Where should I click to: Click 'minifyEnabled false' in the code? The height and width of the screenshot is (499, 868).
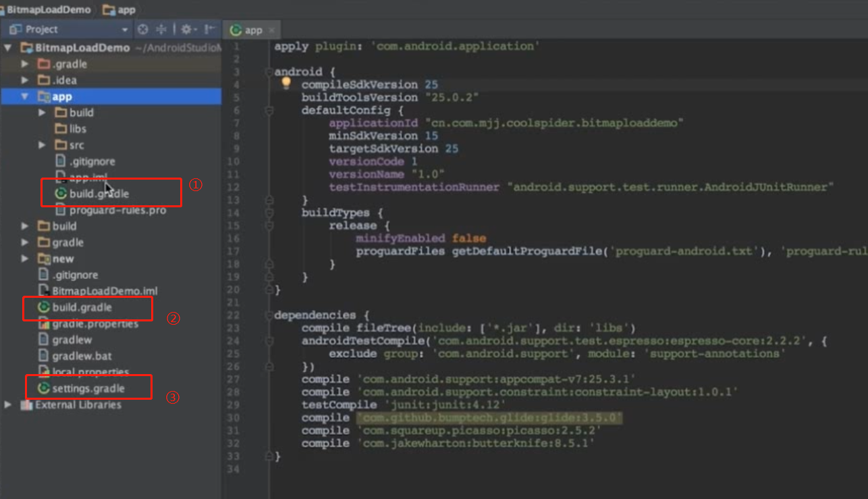[x=421, y=238]
